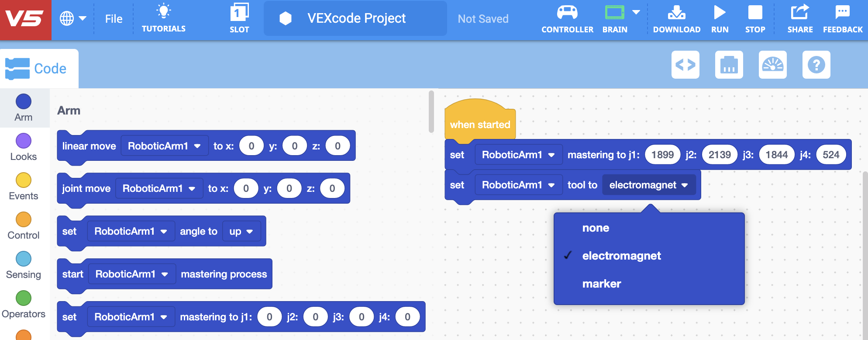This screenshot has height=340, width=868.
Task: Click x value in linear move block
Action: coord(251,146)
